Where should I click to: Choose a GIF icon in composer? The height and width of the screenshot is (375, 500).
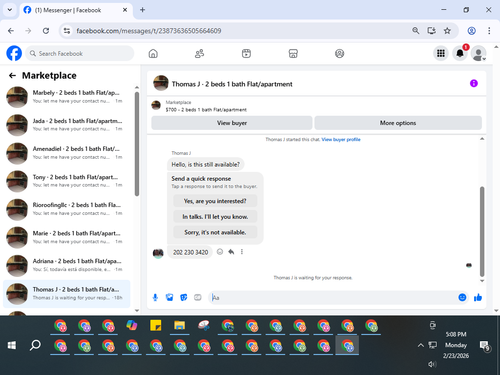(x=198, y=297)
